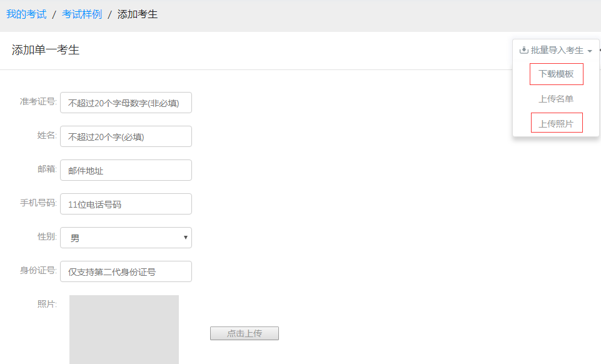
Task: Click the 添加单一考生 heading text
Action: [x=46, y=50]
